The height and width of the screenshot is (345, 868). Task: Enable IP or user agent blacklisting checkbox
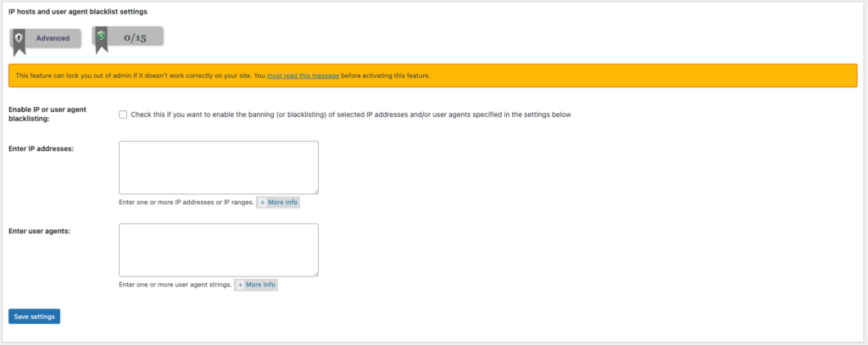pos(123,114)
